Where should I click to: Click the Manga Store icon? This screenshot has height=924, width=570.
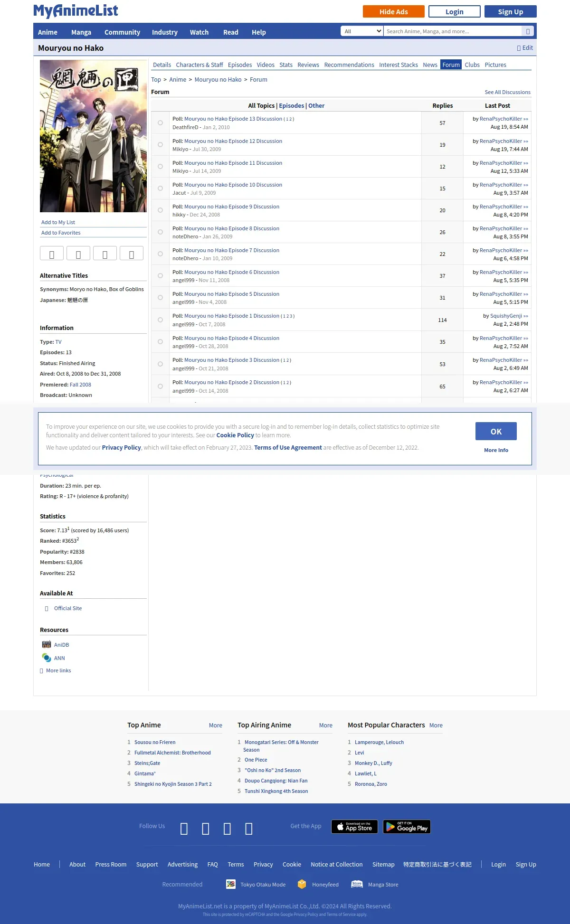pos(357,884)
